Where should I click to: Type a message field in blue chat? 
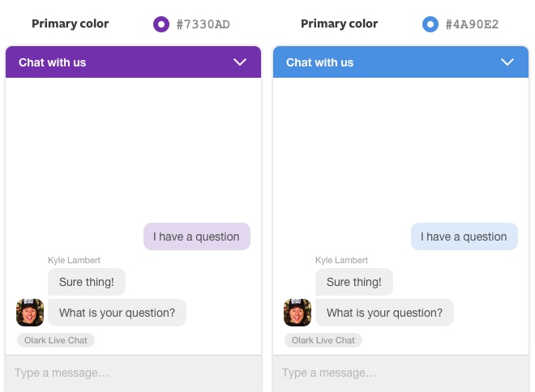(x=400, y=373)
